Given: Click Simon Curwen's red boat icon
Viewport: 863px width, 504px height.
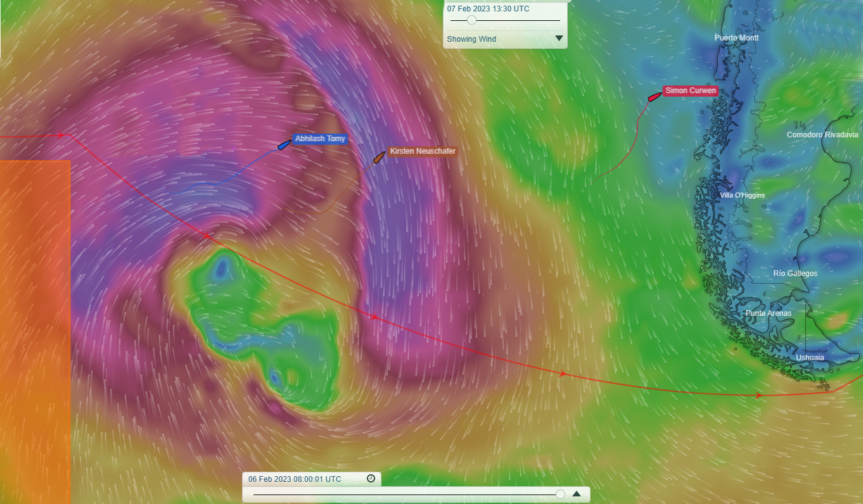Looking at the screenshot, I should (655, 97).
